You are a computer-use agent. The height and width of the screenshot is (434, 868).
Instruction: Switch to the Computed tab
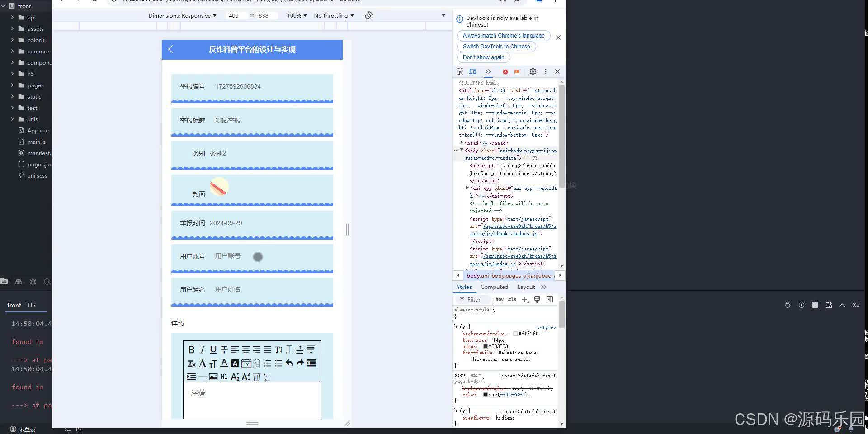[494, 287]
